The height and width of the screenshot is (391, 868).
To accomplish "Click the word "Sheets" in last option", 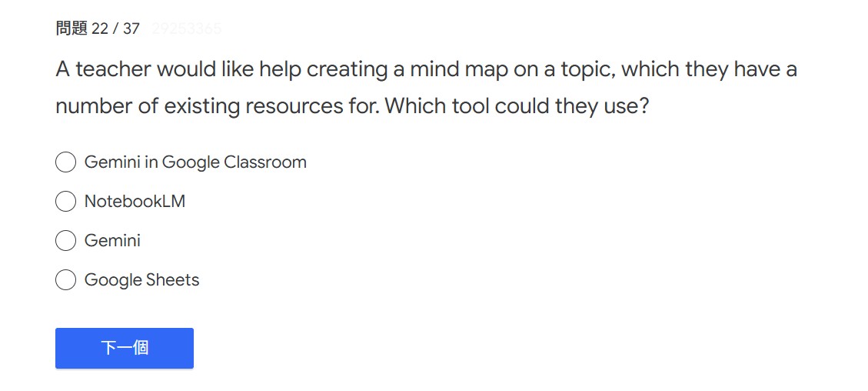I will [173, 280].
